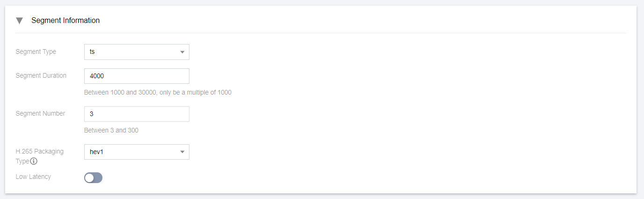Click the Segment Type dropdown arrow icon
644x199 pixels.
(x=182, y=52)
